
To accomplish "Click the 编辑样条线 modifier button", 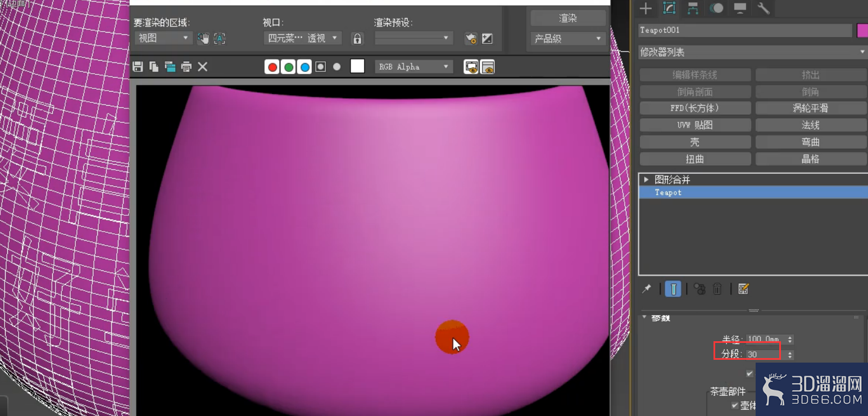I will [x=696, y=75].
